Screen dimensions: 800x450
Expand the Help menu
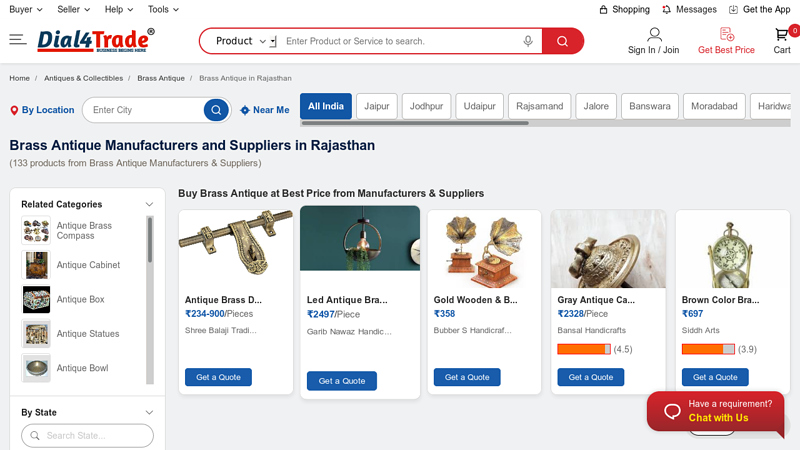click(119, 9)
